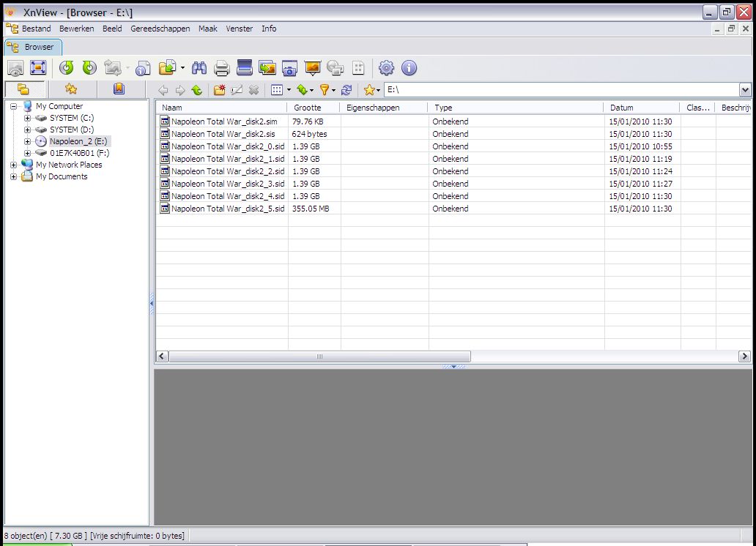756x546 pixels.
Task: Start Slideshow with projector screen icon
Action: click(x=312, y=68)
